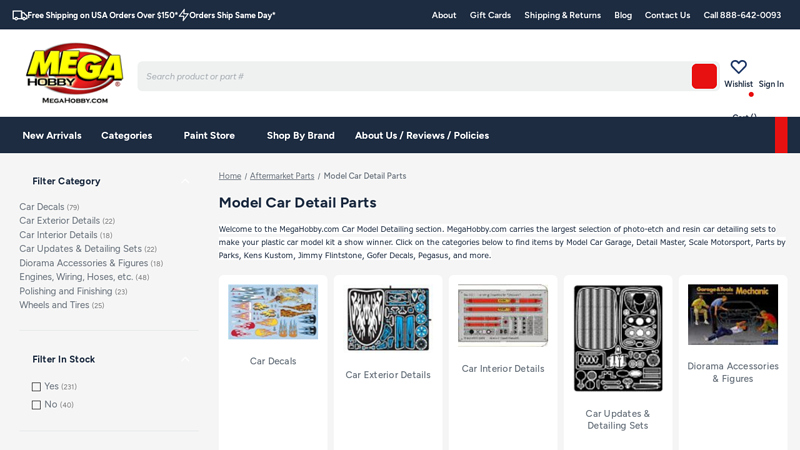Screen dimensions: 800x450
Task: Click Call 888-642-0093 phone link
Action: click(742, 15)
